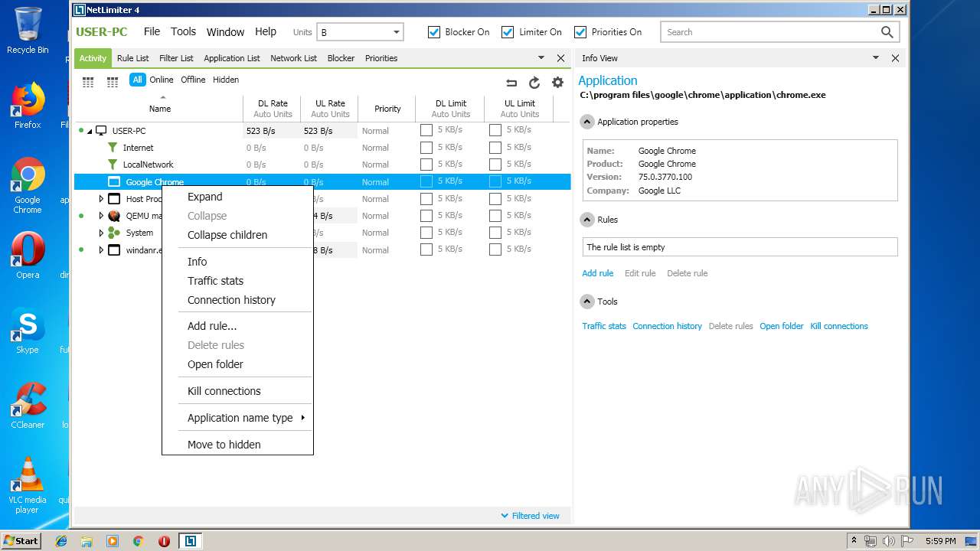
Task: Click the collapse-all arrows icon beside refresh
Action: click(511, 83)
